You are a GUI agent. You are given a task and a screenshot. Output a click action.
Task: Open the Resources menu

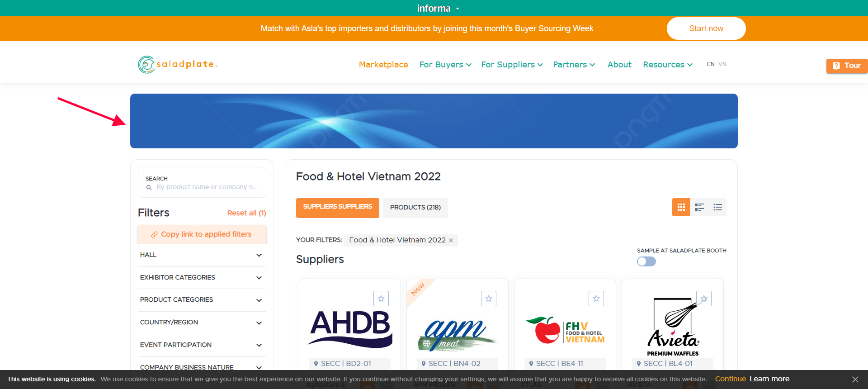coord(668,65)
